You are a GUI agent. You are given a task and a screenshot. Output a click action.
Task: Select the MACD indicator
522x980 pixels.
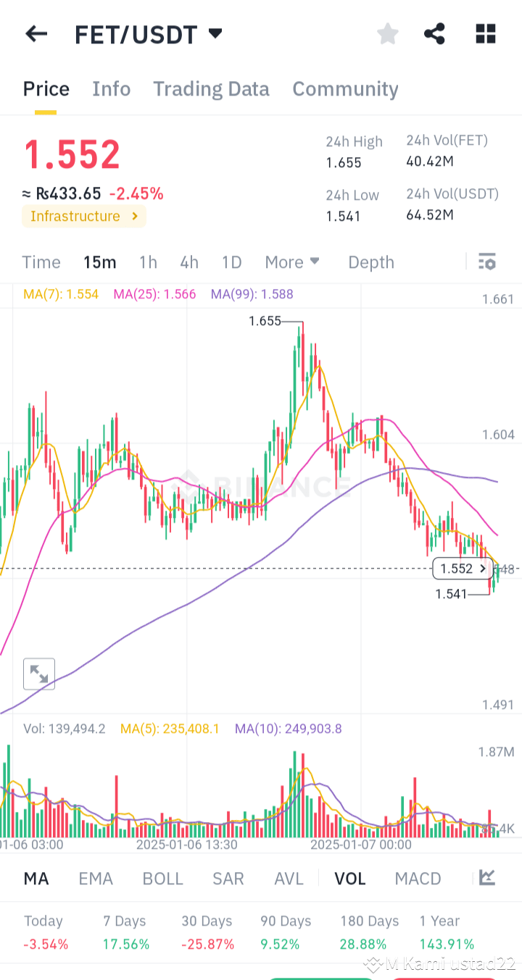418,878
